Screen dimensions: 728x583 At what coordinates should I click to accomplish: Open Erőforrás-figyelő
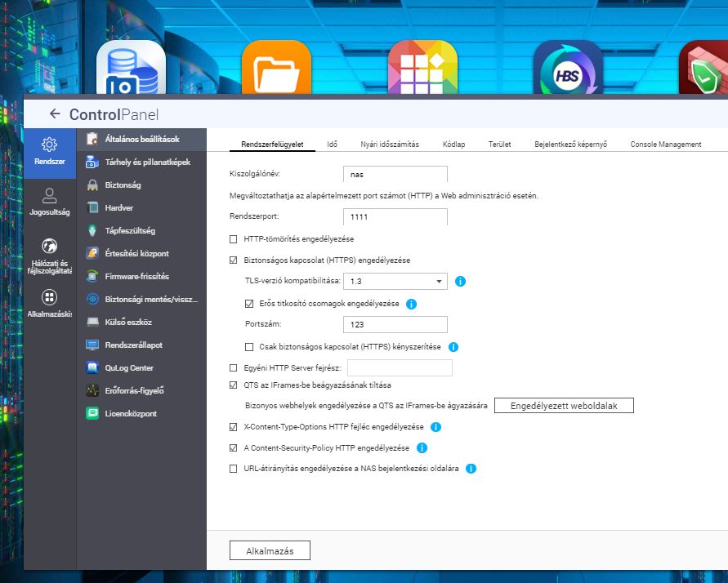(141, 390)
